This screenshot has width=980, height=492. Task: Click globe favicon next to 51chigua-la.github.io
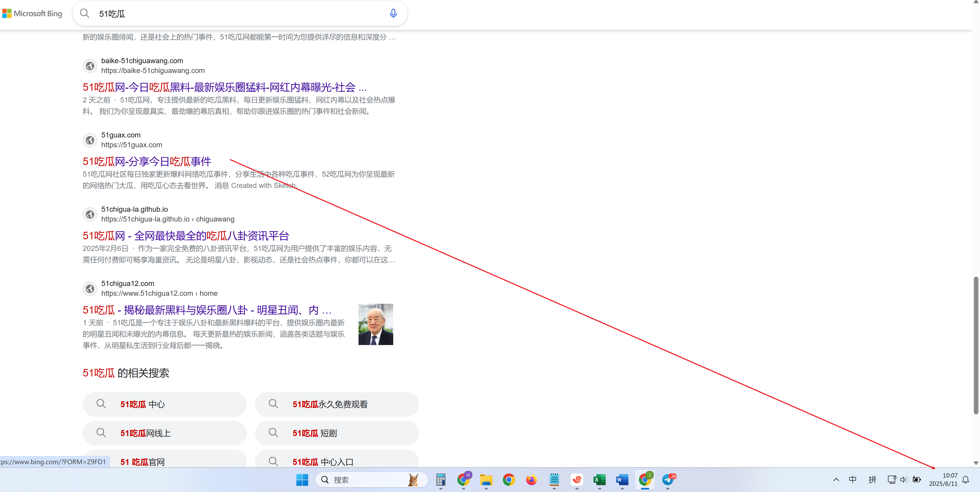tap(90, 214)
